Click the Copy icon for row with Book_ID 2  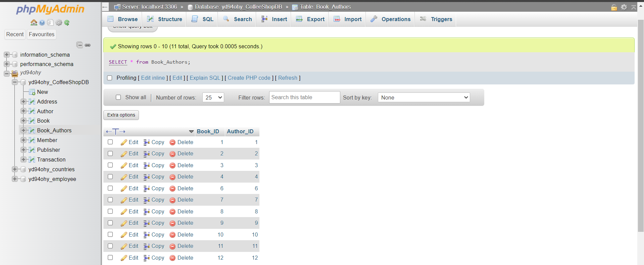[147, 154]
